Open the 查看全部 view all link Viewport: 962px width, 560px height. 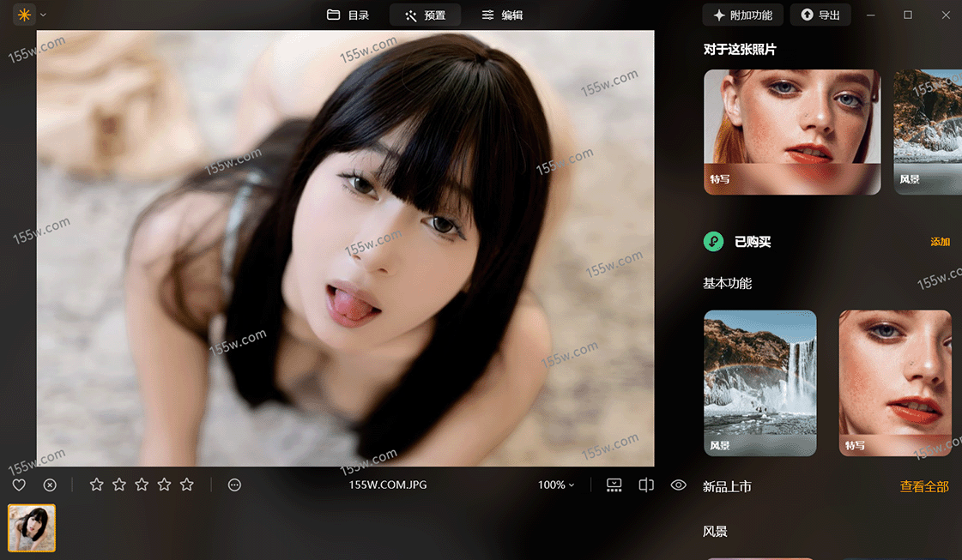924,486
